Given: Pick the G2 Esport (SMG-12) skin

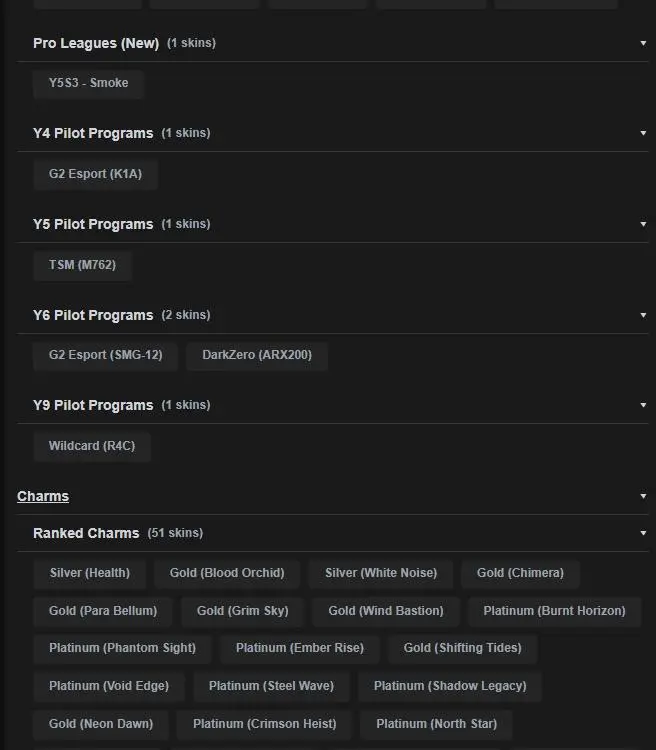Looking at the screenshot, I should pyautogui.click(x=105, y=355).
